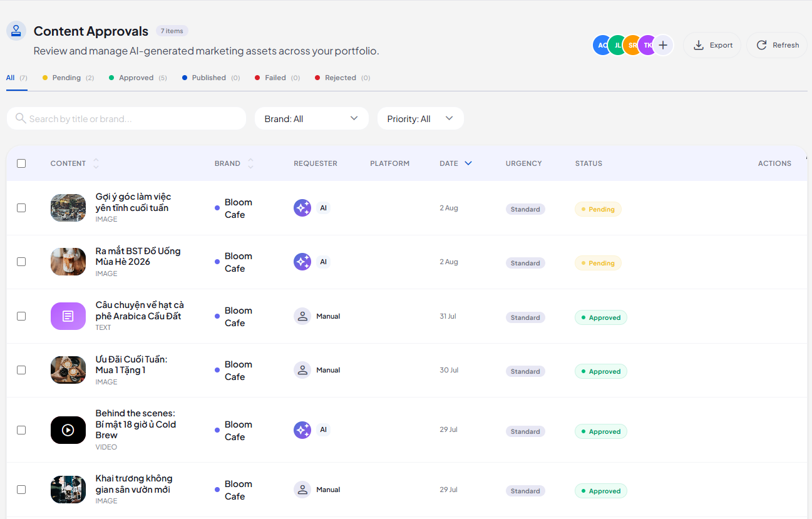Click the AI sparkle icon in first row

pos(302,208)
